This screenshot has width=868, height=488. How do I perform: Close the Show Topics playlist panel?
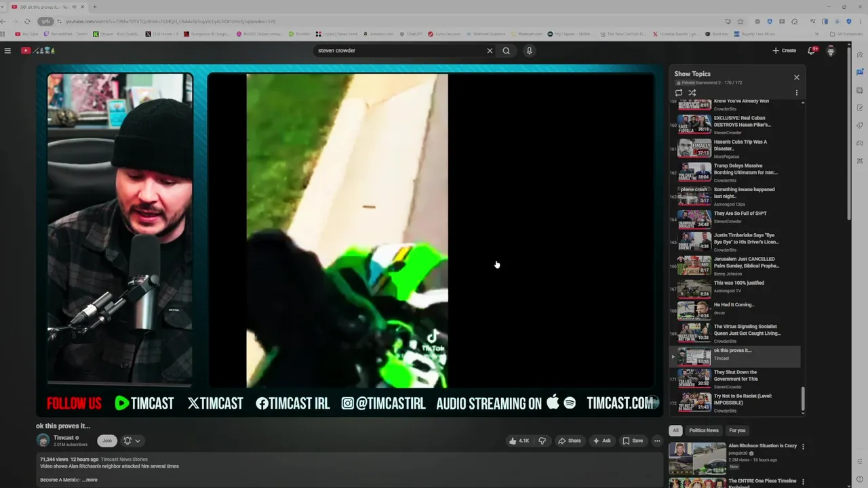(797, 77)
